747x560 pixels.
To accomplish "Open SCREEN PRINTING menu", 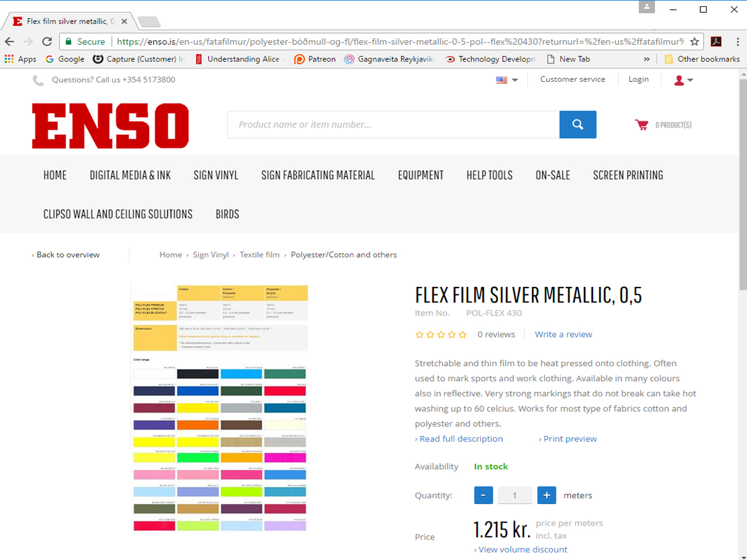I will tap(628, 175).
